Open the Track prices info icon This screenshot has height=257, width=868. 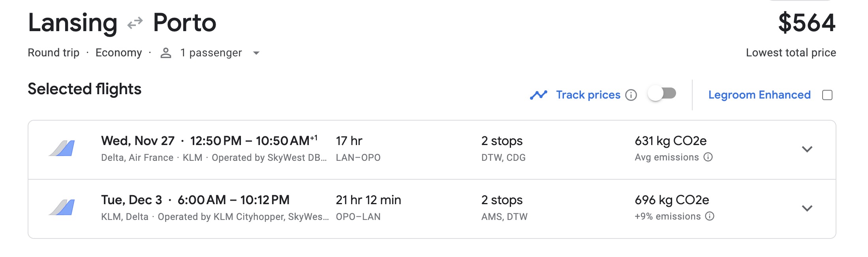coord(631,95)
